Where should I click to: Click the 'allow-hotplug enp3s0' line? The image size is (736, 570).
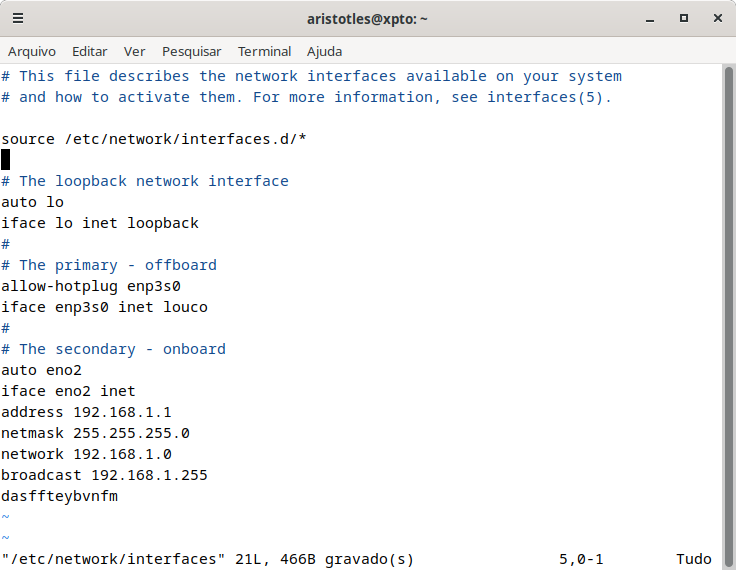(x=91, y=286)
